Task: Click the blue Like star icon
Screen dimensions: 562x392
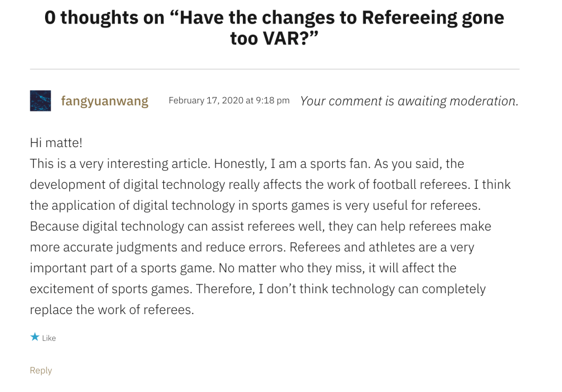Action: point(35,337)
